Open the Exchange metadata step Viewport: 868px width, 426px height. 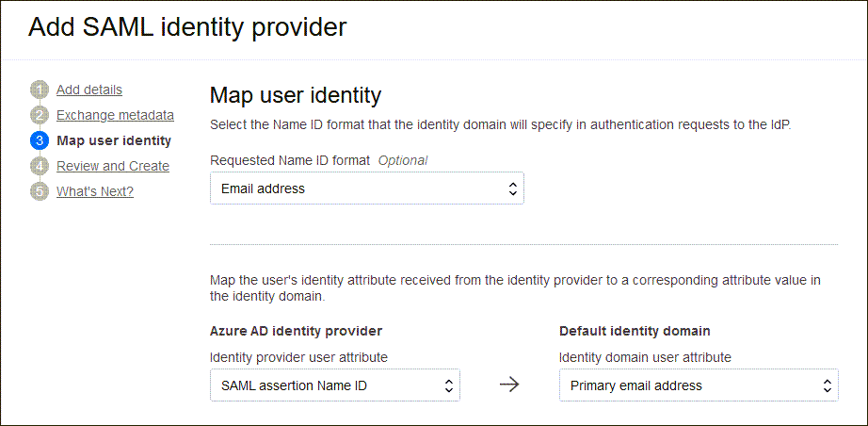[115, 116]
